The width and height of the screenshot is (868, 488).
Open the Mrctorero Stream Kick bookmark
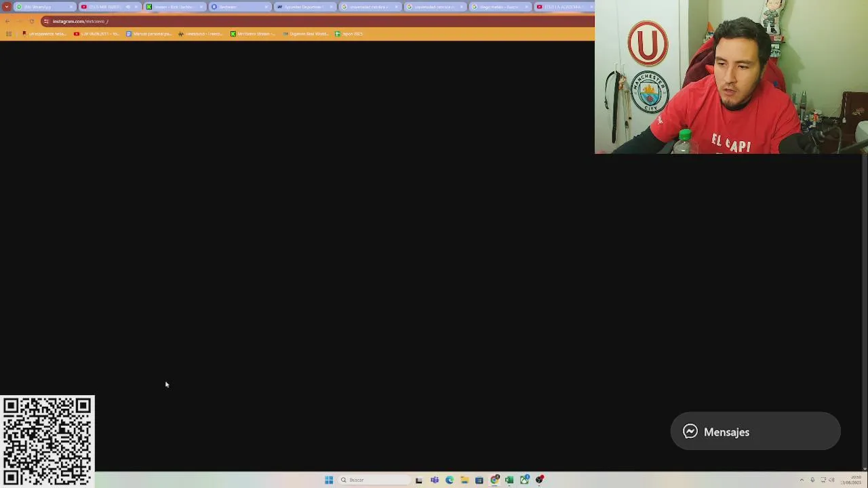253,34
